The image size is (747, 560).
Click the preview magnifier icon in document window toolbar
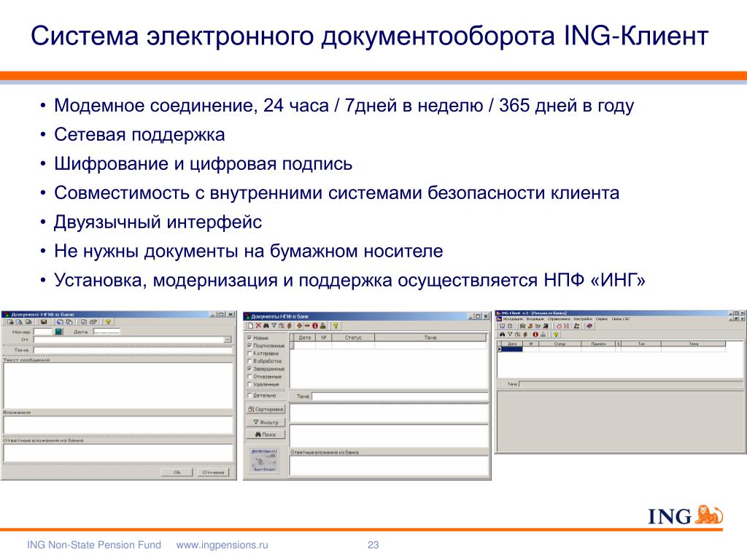point(19,322)
